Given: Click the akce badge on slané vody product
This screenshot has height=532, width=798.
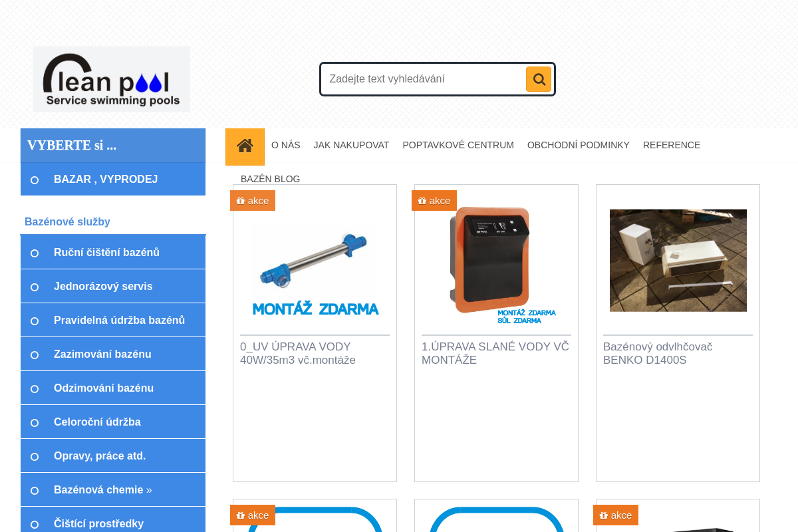Looking at the screenshot, I should click(x=434, y=201).
